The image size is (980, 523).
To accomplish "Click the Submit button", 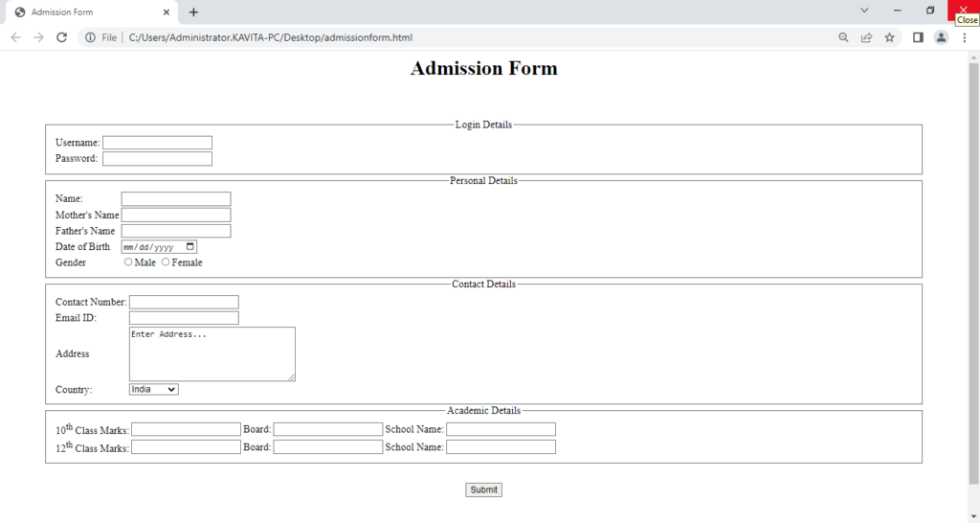I will (x=483, y=489).
